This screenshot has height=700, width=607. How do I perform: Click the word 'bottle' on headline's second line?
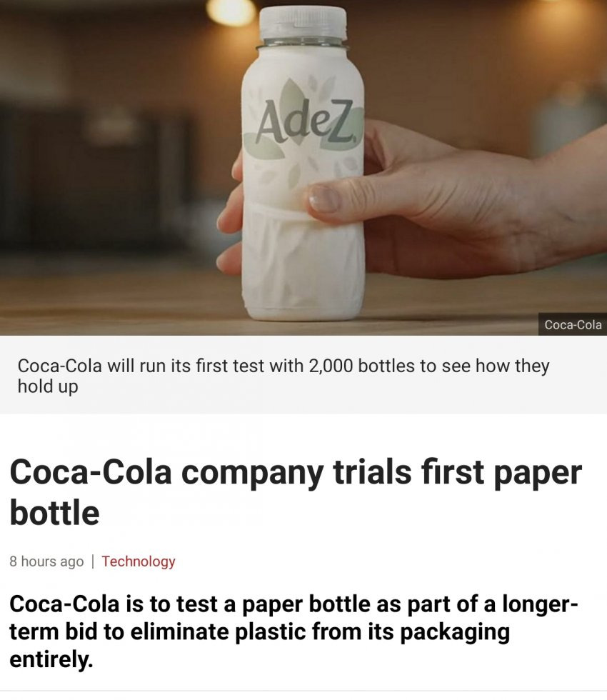tap(54, 512)
